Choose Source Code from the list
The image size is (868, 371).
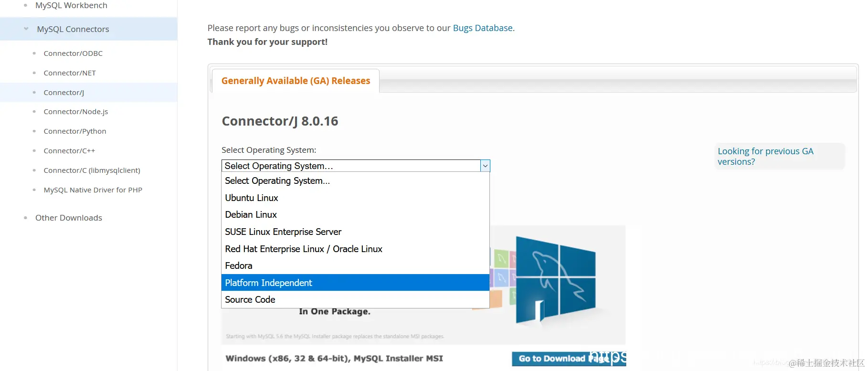[355, 300]
